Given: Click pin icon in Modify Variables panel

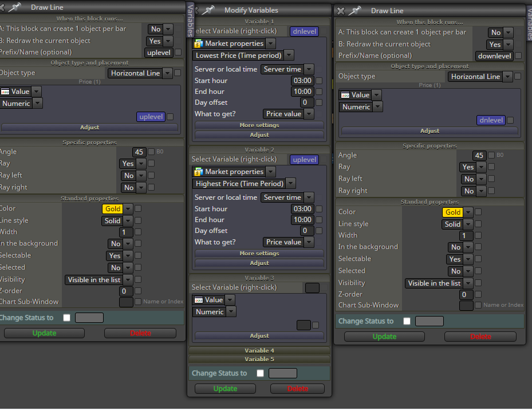Looking at the screenshot, I should click(x=208, y=10).
